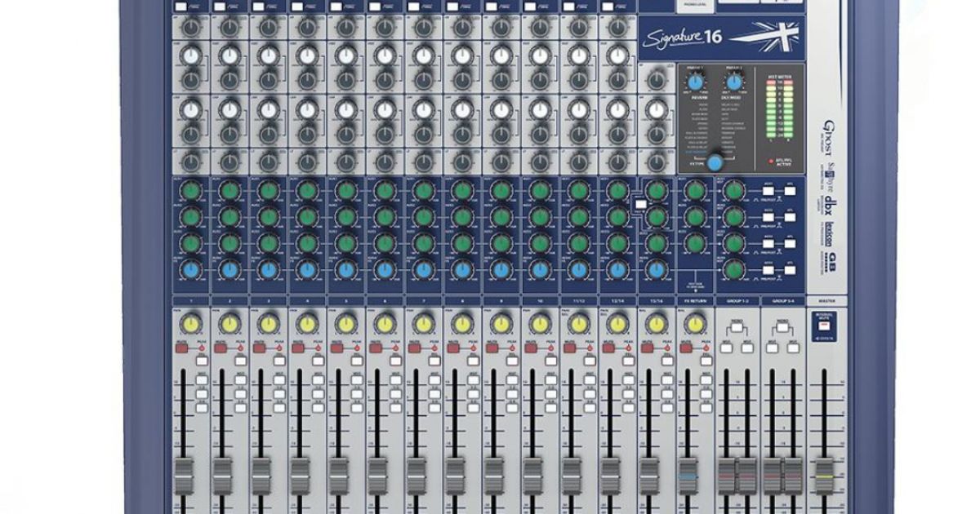Click the PEAK LED on channel 1
This screenshot has width=980, height=514.
click(x=202, y=348)
